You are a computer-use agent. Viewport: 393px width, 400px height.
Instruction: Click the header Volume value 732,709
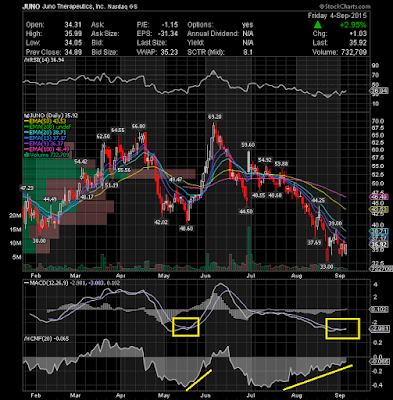coord(354,52)
